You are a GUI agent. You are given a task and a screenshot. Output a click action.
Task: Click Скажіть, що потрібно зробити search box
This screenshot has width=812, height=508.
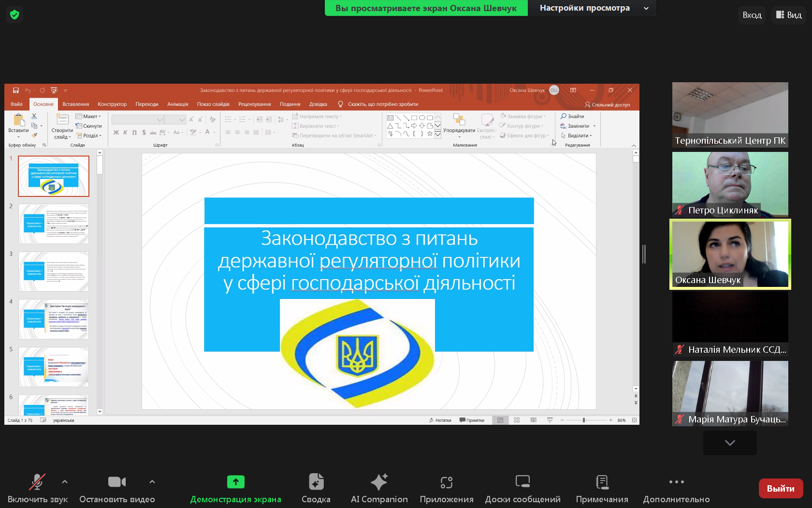click(378, 104)
